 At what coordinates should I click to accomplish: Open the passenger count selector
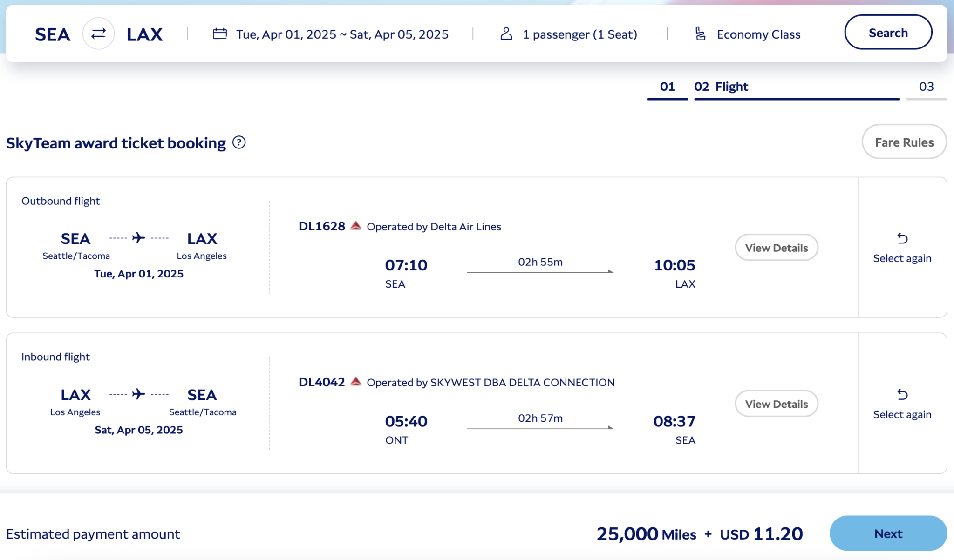point(580,34)
